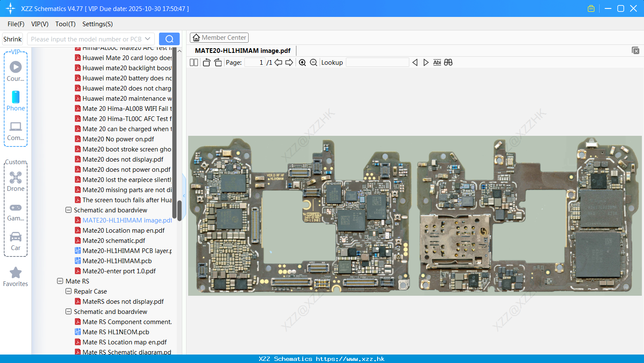This screenshot has width=644, height=363.
Task: Click the binoculars search icon
Action: point(448,63)
